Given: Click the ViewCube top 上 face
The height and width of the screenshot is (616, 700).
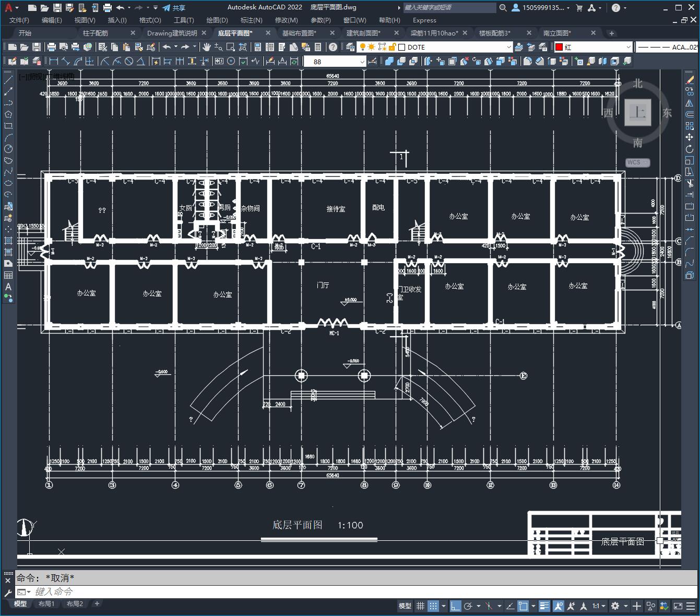Looking at the screenshot, I should tap(637, 112).
